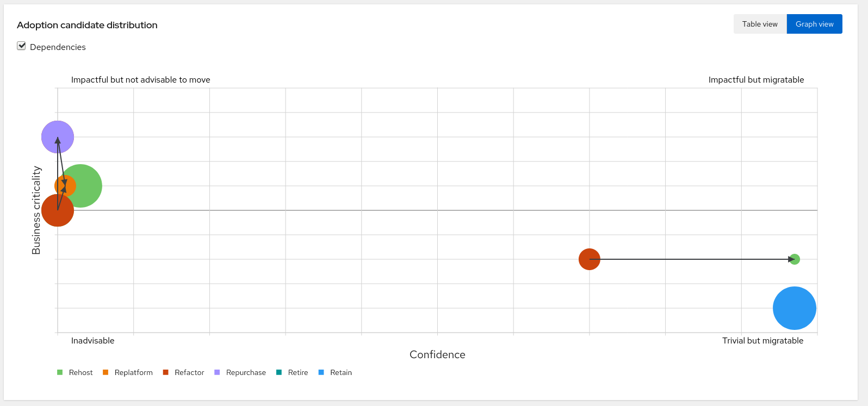This screenshot has height=406, width=868.
Task: Click the Refactor legend label
Action: [189, 372]
